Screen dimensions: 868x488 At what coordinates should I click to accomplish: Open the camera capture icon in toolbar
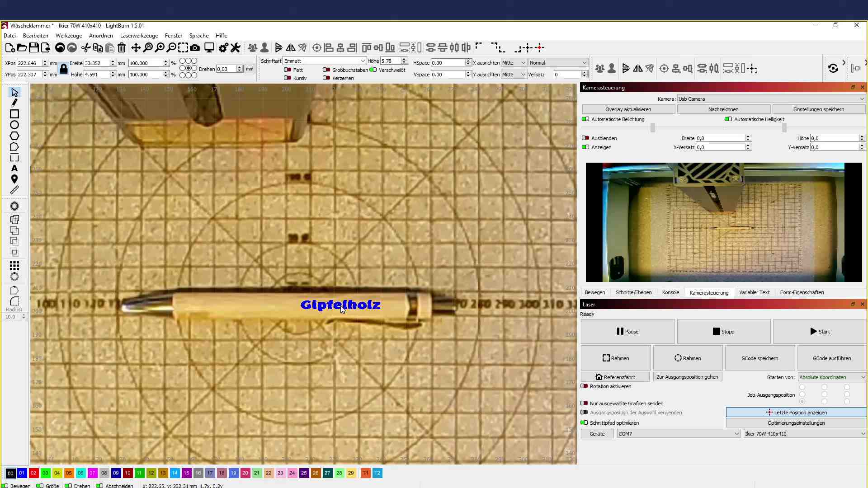tap(195, 48)
